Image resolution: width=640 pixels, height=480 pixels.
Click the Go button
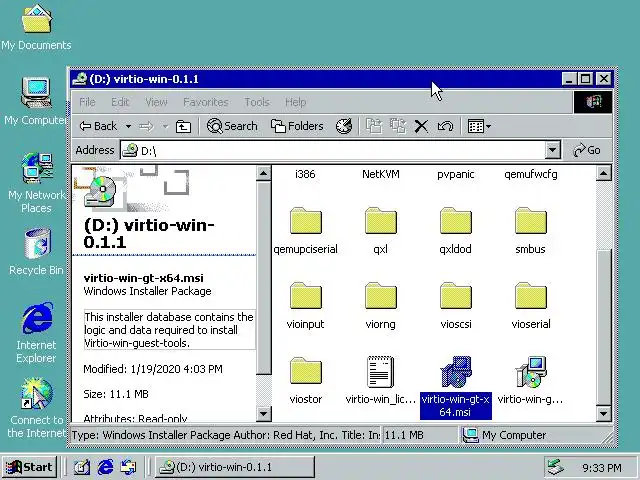[587, 151]
